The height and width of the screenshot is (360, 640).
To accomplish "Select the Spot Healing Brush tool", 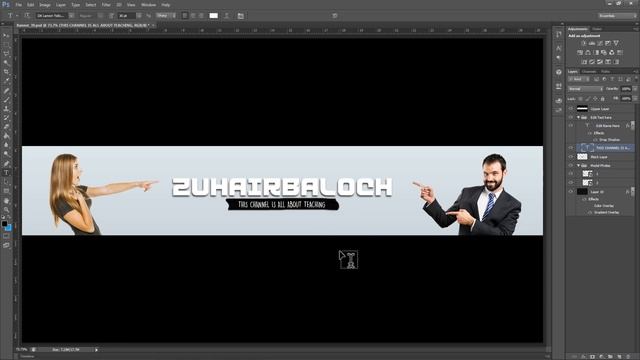I will tap(6, 91).
